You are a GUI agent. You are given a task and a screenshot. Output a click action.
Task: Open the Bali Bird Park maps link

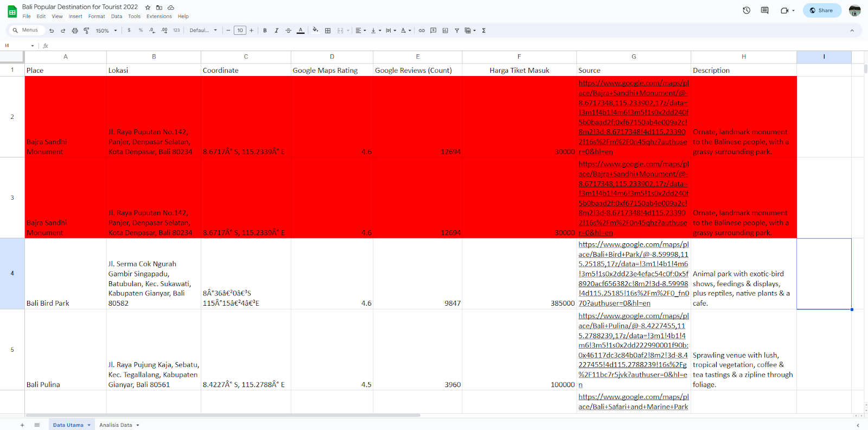(634, 274)
